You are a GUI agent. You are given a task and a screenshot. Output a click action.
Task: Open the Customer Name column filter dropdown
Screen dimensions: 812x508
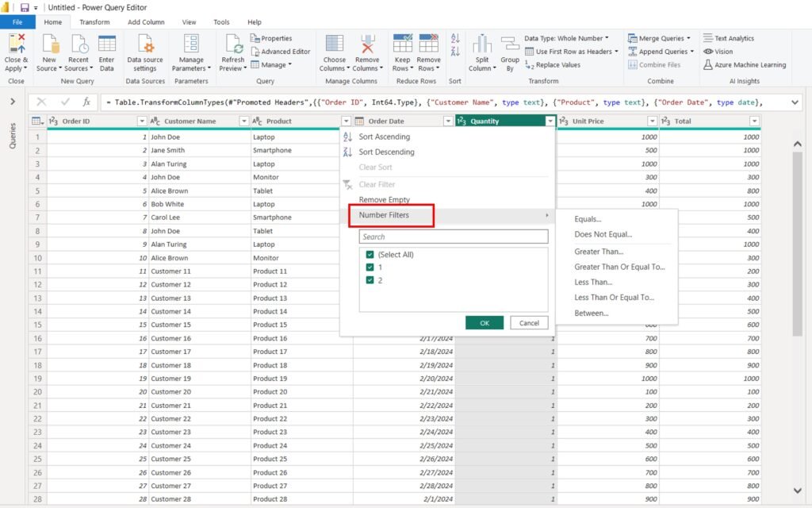[x=244, y=121]
